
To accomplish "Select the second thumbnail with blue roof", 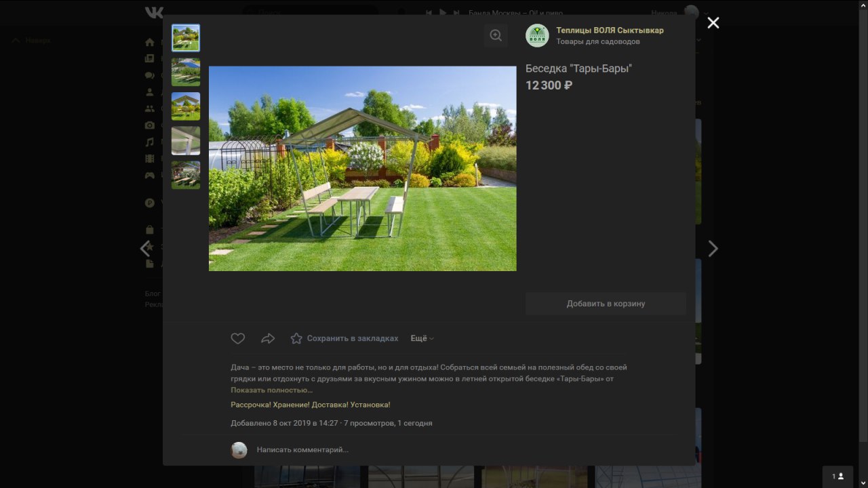I will 186,72.
